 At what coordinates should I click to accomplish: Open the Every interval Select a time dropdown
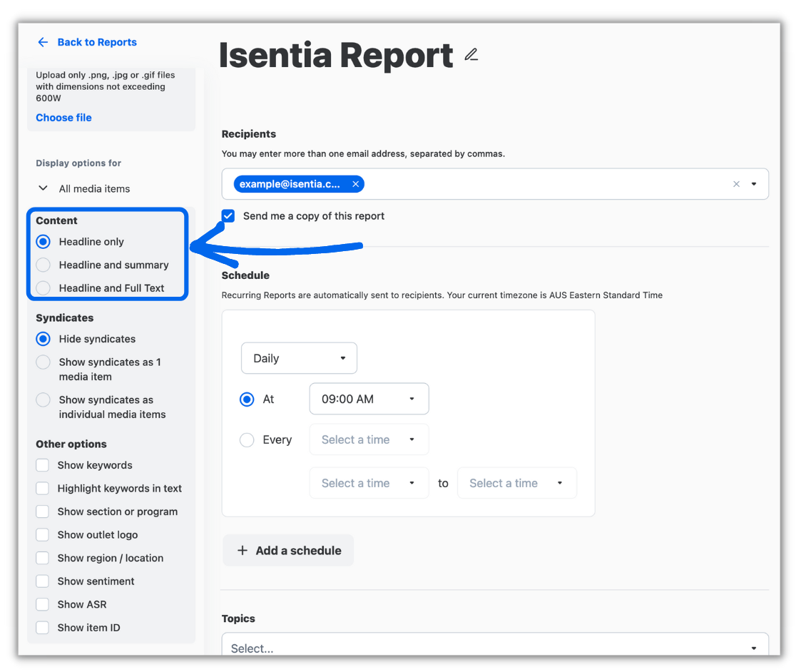pos(369,439)
